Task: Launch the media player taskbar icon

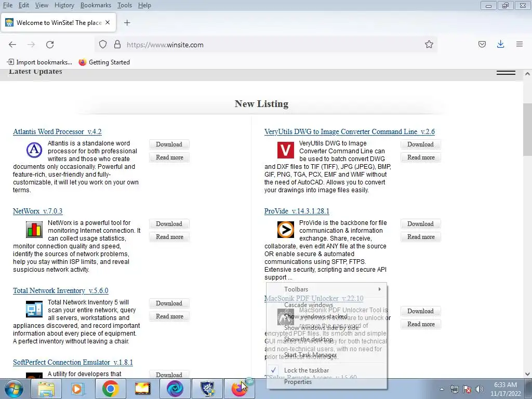Action: pos(78,389)
